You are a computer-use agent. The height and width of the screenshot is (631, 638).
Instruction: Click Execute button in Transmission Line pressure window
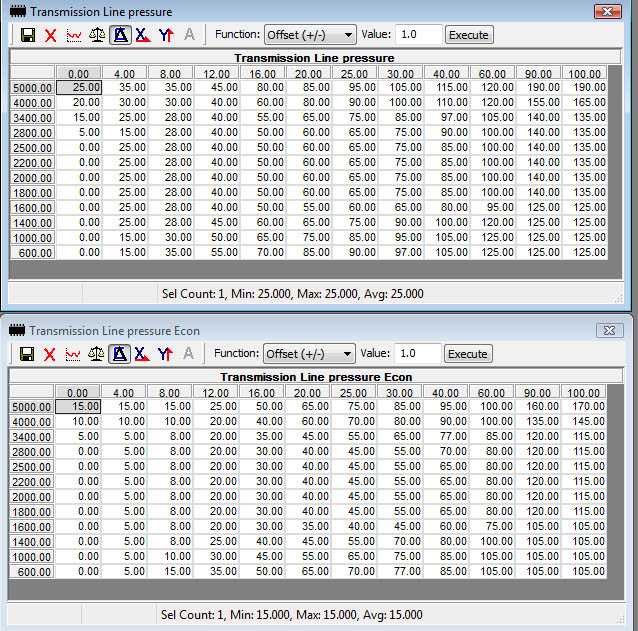coord(469,35)
